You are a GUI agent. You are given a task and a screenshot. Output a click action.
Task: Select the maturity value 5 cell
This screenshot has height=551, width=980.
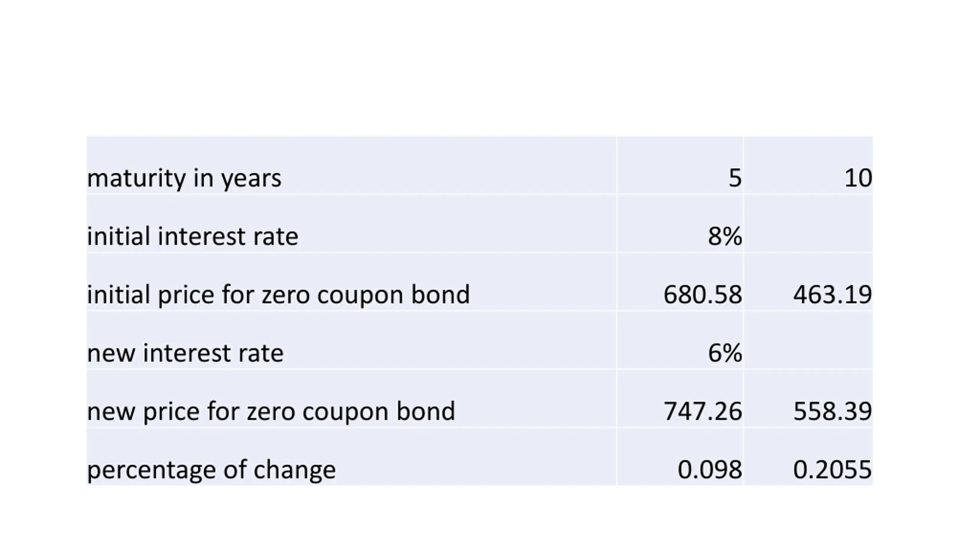[680, 165]
